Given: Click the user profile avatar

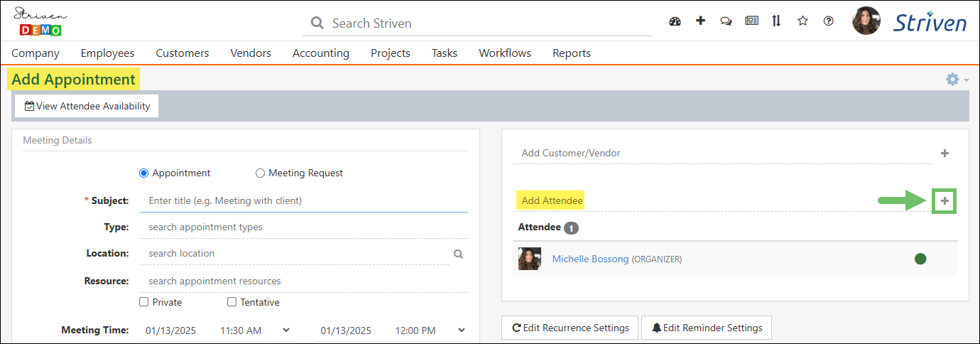Looking at the screenshot, I should (x=866, y=21).
